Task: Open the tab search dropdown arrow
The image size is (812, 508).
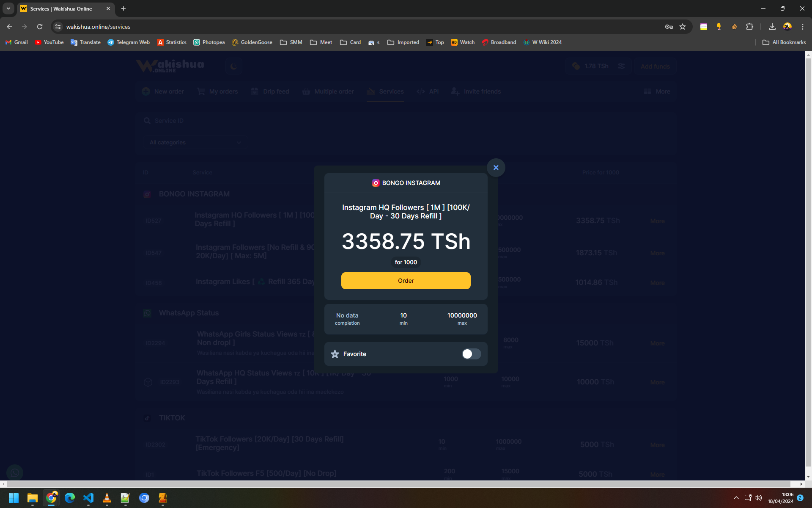Action: [x=8, y=8]
